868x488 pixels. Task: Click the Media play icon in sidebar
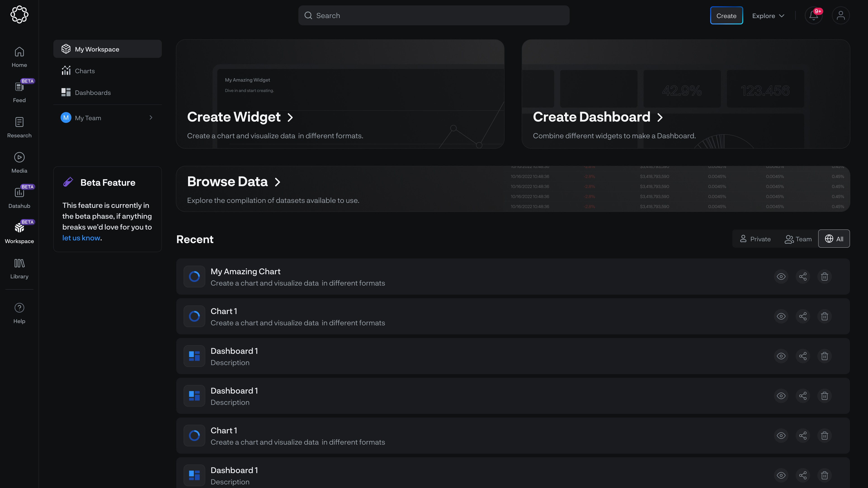click(19, 157)
